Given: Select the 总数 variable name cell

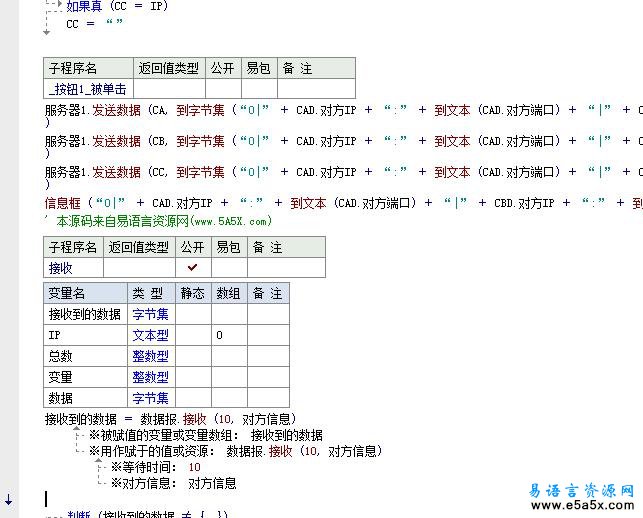Looking at the screenshot, I should coord(85,356).
